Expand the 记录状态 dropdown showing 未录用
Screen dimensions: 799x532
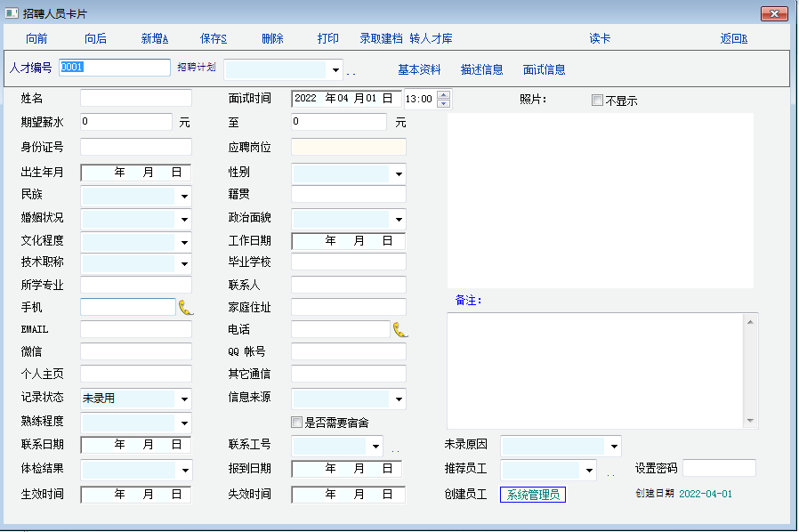pos(184,399)
